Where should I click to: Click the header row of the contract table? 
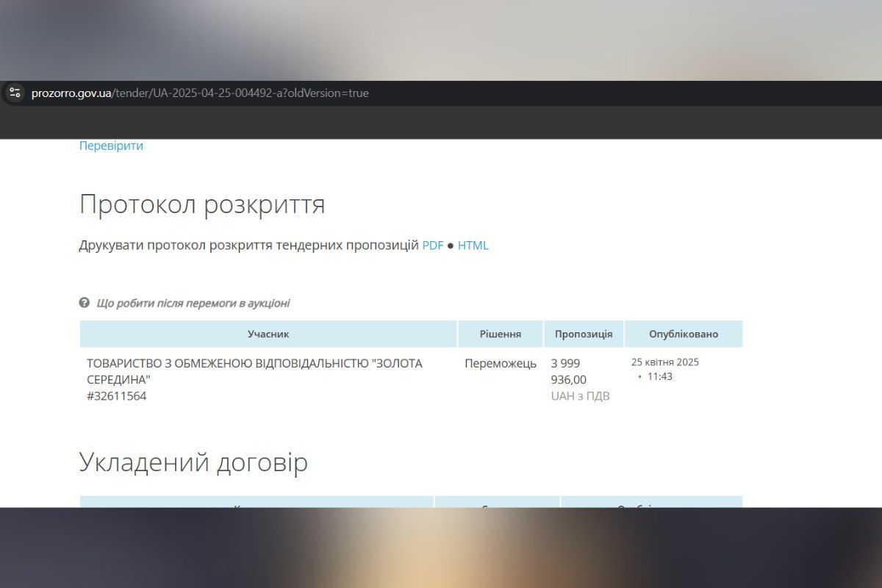coord(412,504)
